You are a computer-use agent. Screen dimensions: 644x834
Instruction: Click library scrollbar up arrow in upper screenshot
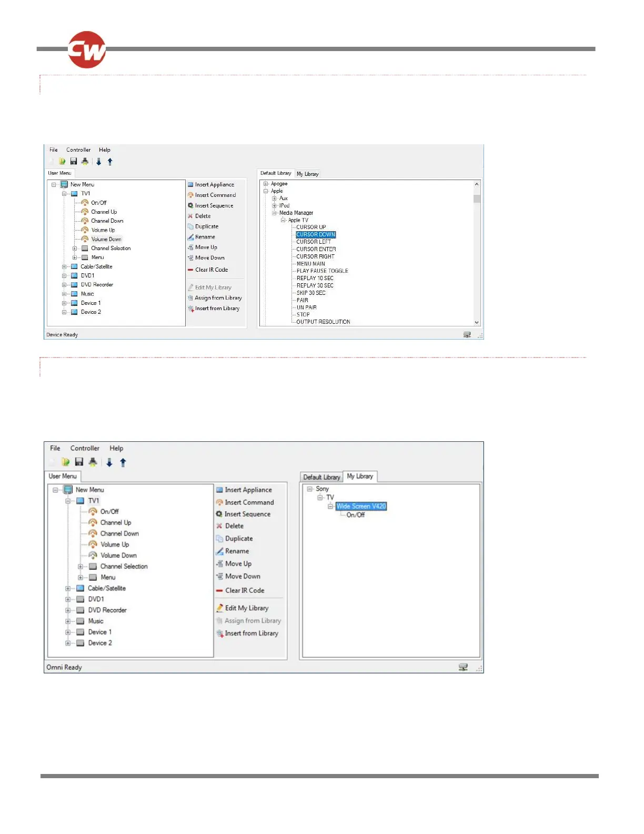477,184
